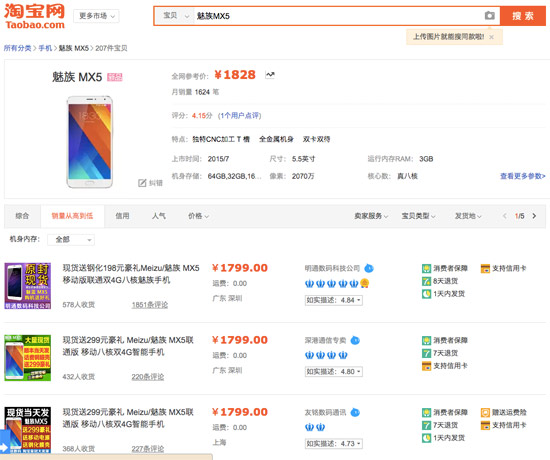Open the 魅族 MX5 main phone image
The width and height of the screenshot is (550, 460).
pos(90,142)
